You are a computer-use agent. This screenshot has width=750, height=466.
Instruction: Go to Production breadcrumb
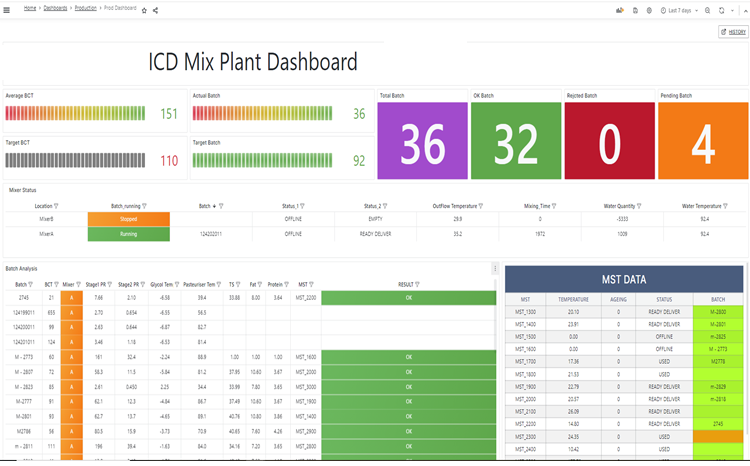click(86, 8)
